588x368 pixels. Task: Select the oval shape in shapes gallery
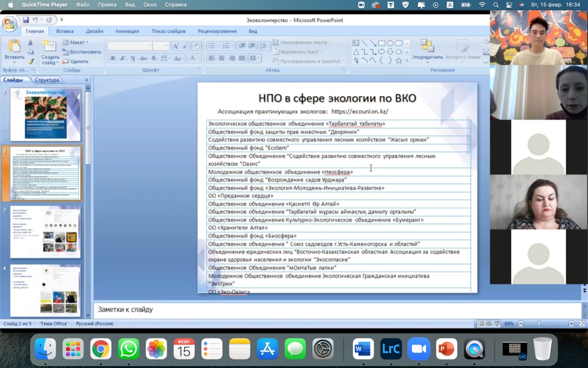(x=390, y=43)
